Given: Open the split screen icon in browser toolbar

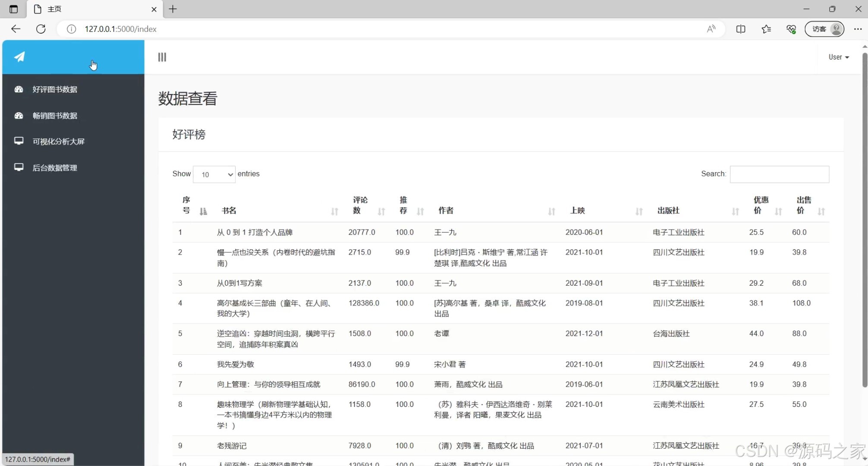Looking at the screenshot, I should (741, 29).
